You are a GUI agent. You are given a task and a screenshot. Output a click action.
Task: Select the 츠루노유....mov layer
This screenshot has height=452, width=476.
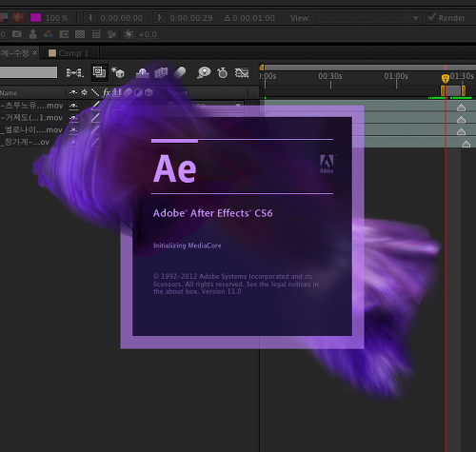pyautogui.click(x=32, y=106)
